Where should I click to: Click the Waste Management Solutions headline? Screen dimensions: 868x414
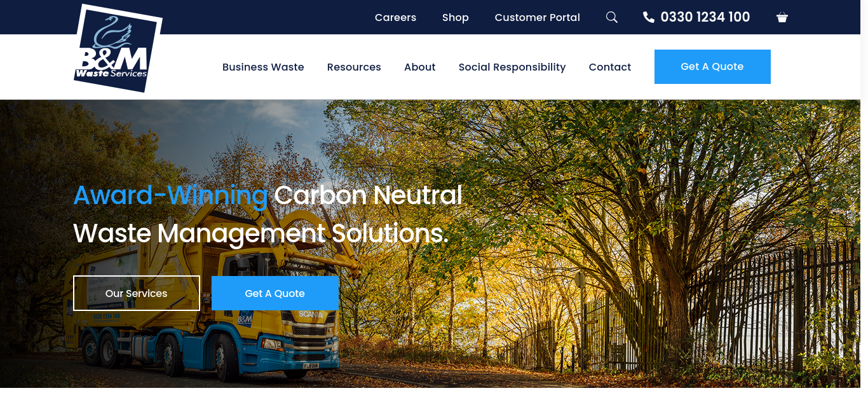tap(261, 233)
